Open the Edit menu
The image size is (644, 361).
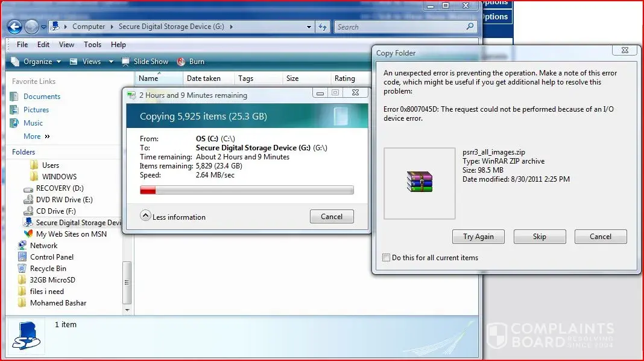click(43, 45)
